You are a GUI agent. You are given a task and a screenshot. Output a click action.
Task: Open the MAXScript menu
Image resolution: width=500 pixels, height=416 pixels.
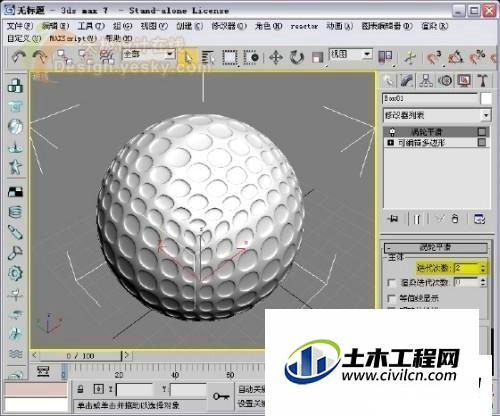click(73, 39)
